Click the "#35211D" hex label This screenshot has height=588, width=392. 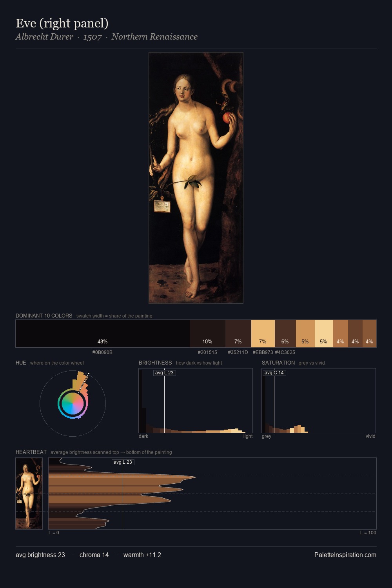(x=238, y=352)
